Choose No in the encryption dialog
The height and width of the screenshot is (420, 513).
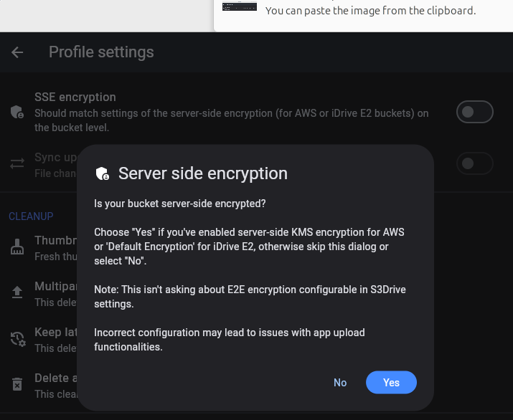340,383
